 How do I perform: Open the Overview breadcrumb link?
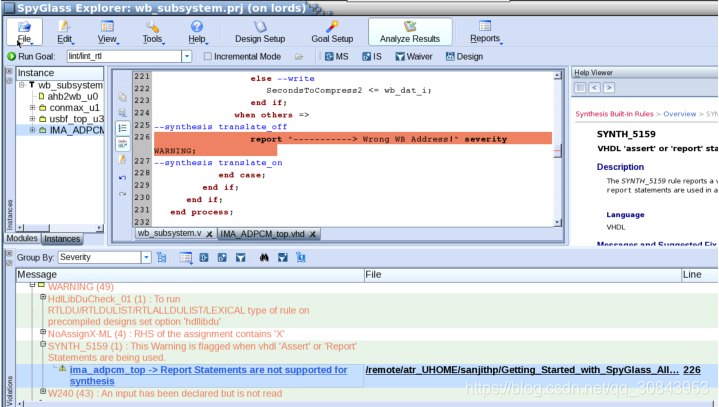point(680,114)
